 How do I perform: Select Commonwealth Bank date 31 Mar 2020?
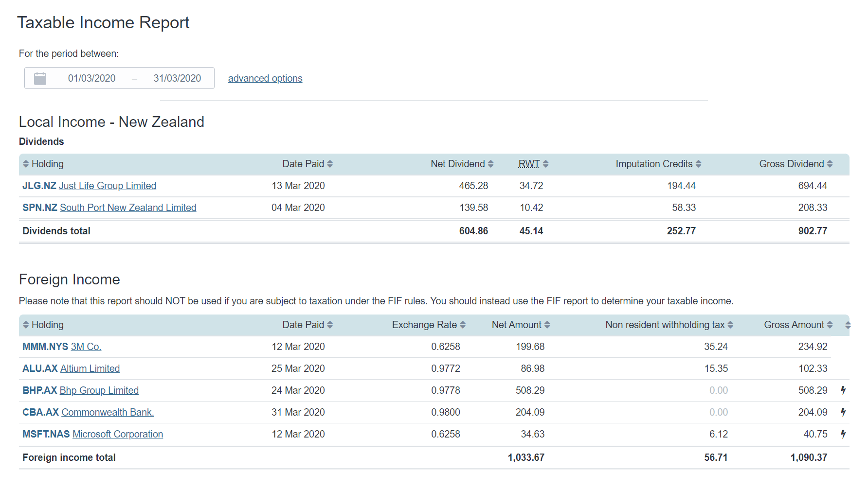pyautogui.click(x=298, y=412)
